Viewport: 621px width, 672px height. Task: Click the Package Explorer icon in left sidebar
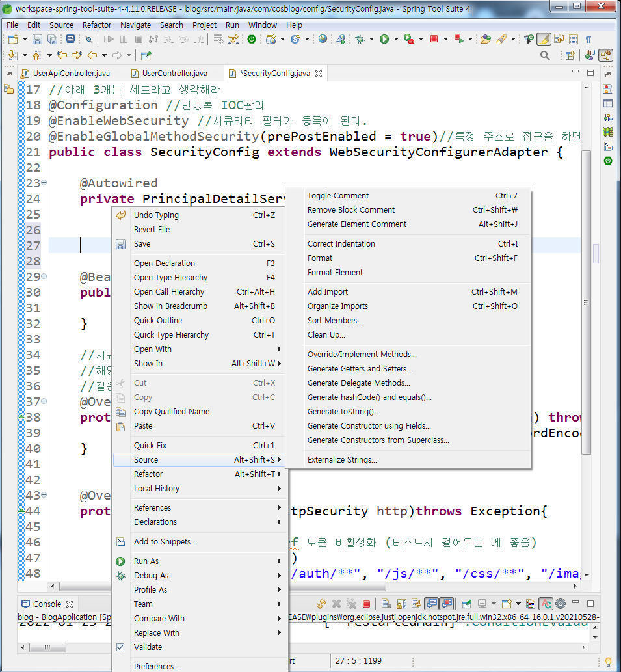[x=8, y=89]
